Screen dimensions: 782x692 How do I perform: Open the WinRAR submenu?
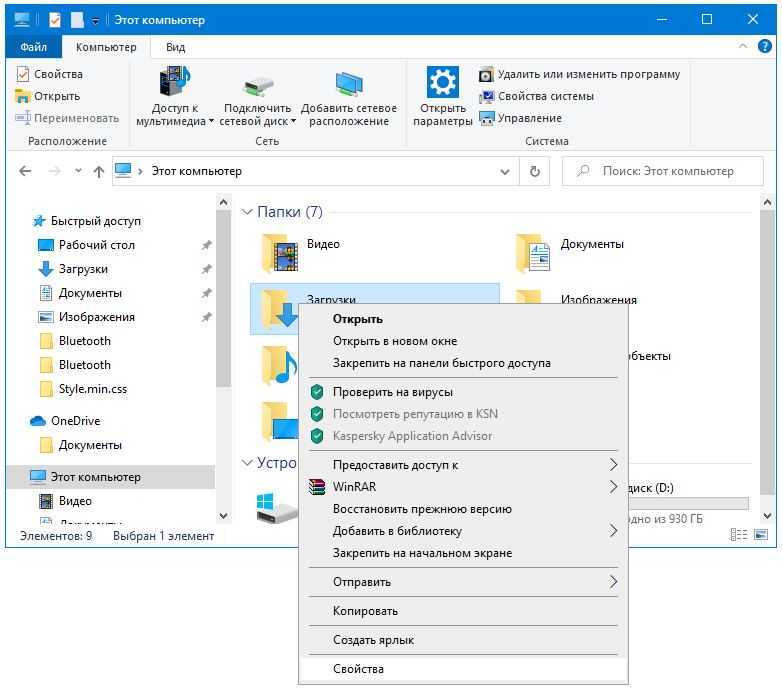coord(463,487)
